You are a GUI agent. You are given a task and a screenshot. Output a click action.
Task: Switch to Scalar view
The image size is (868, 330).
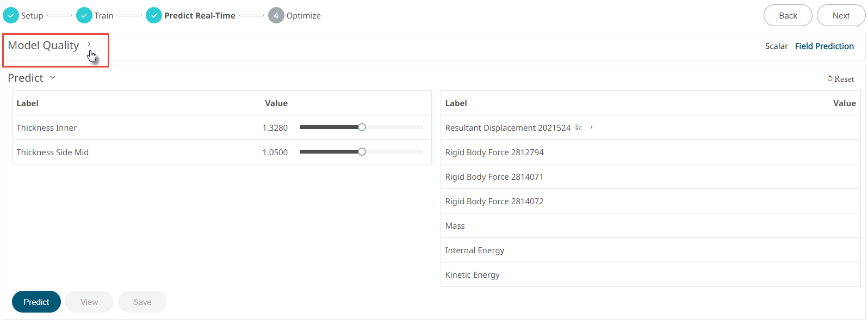click(x=776, y=46)
